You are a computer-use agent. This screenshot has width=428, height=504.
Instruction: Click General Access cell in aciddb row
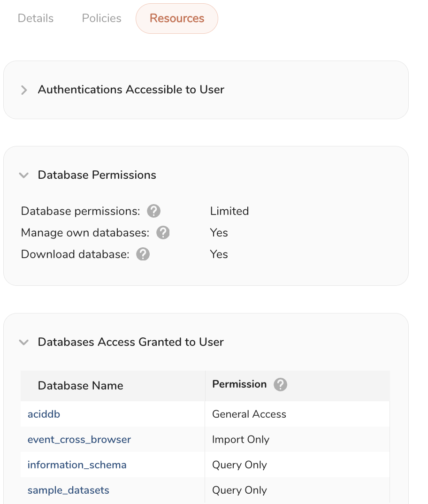click(x=249, y=414)
